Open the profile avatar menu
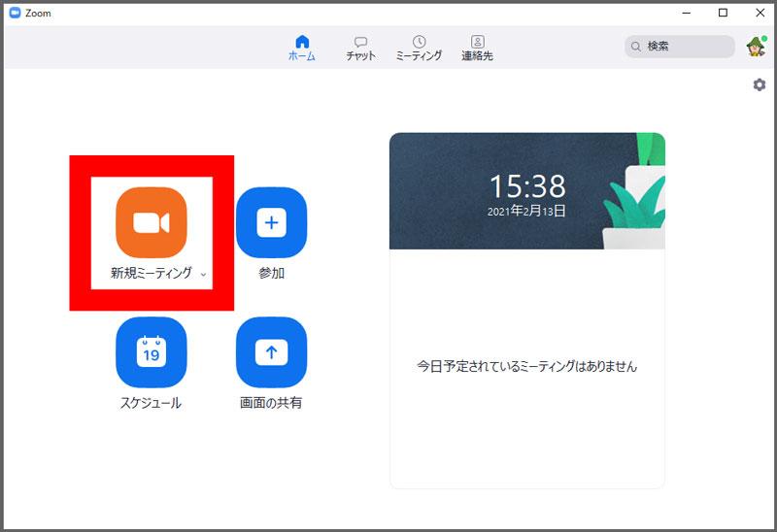777x532 pixels. coord(757,47)
